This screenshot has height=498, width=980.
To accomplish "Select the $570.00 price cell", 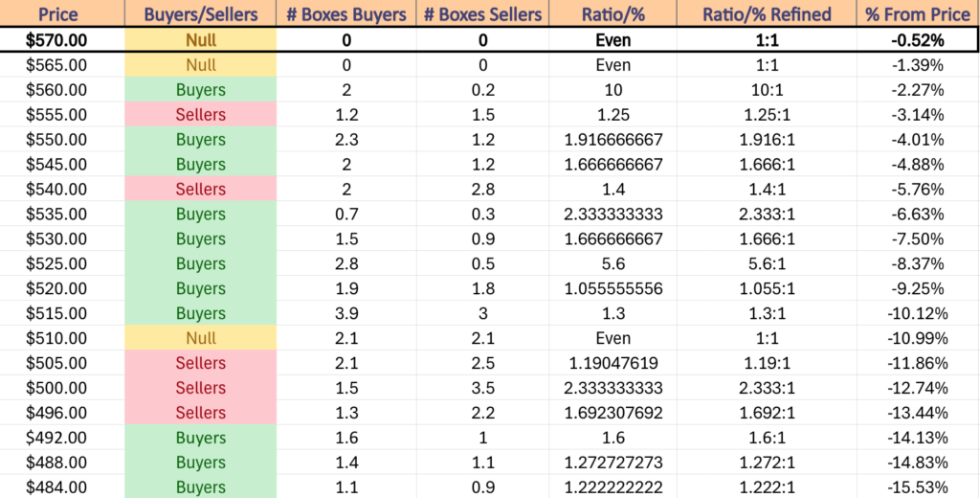I will click(62, 40).
